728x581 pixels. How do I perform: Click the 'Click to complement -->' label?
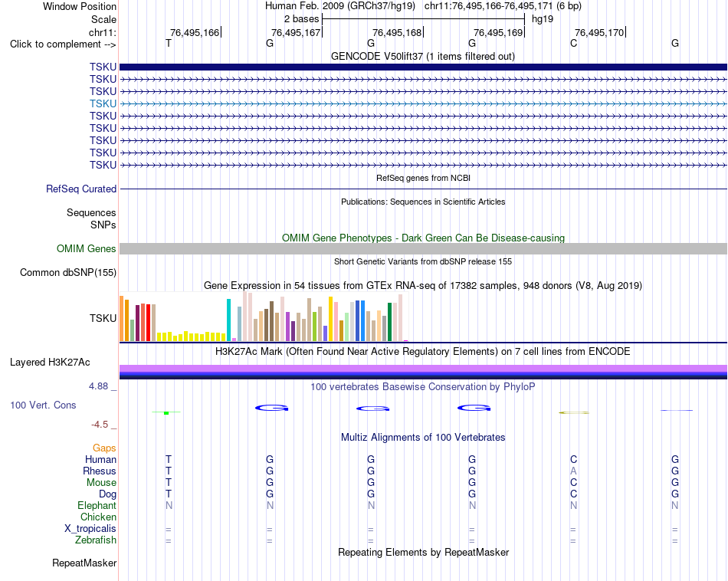coord(63,44)
